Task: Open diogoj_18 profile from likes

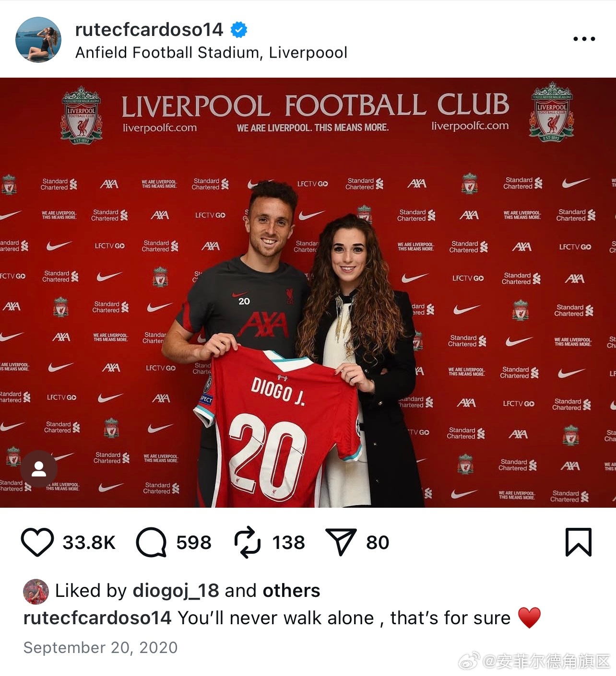Action: (176, 591)
